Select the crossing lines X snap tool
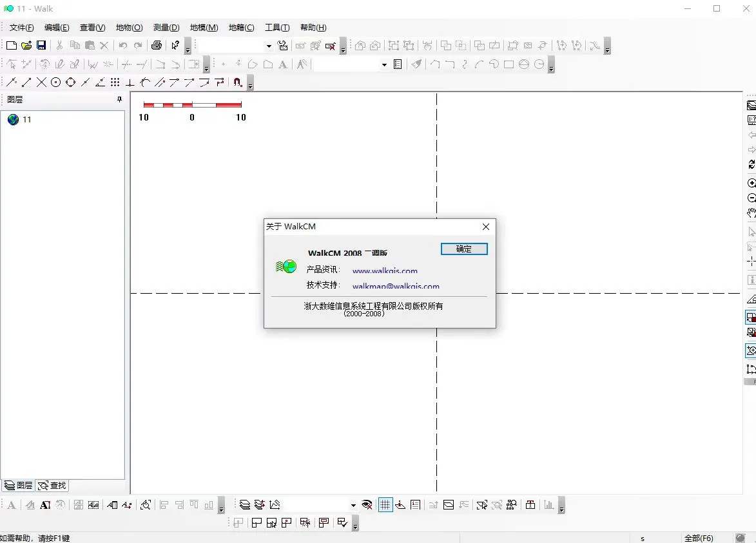 tap(41, 82)
